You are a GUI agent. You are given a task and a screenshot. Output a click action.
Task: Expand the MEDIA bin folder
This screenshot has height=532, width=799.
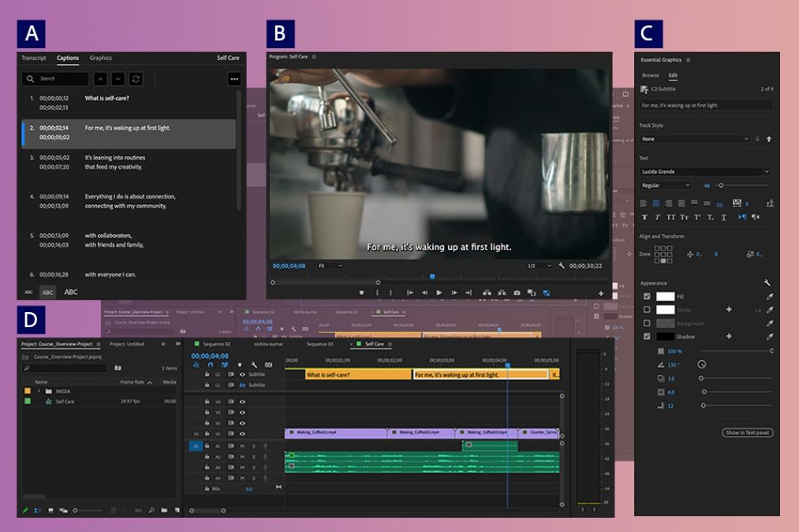tap(38, 391)
